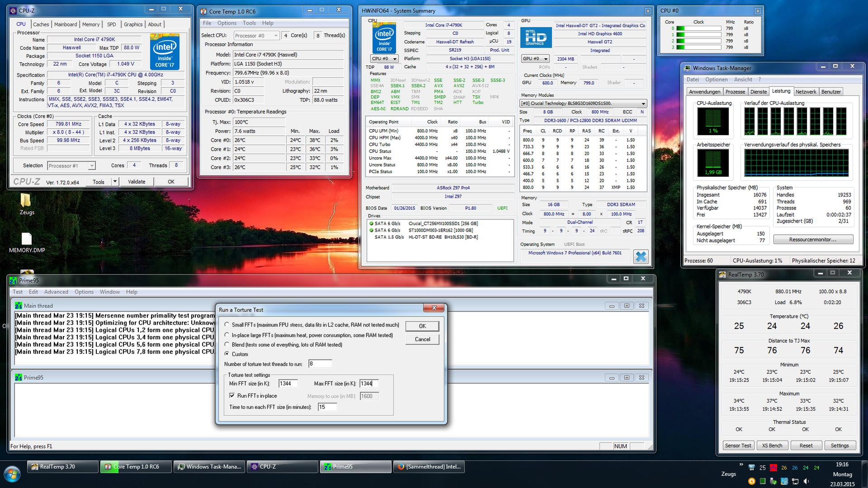Open the Processor Selection dropdown in CPU-Z
Image resolution: width=868 pixels, height=488 pixels.
[71, 166]
